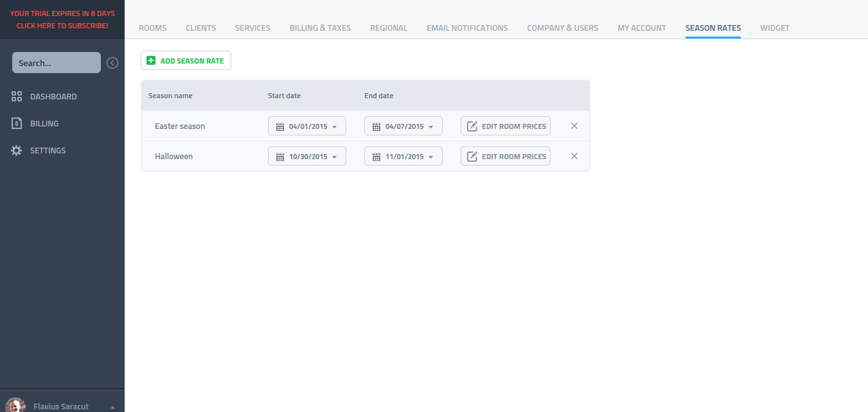Click calendar icon on Easter season start date

coord(280,127)
